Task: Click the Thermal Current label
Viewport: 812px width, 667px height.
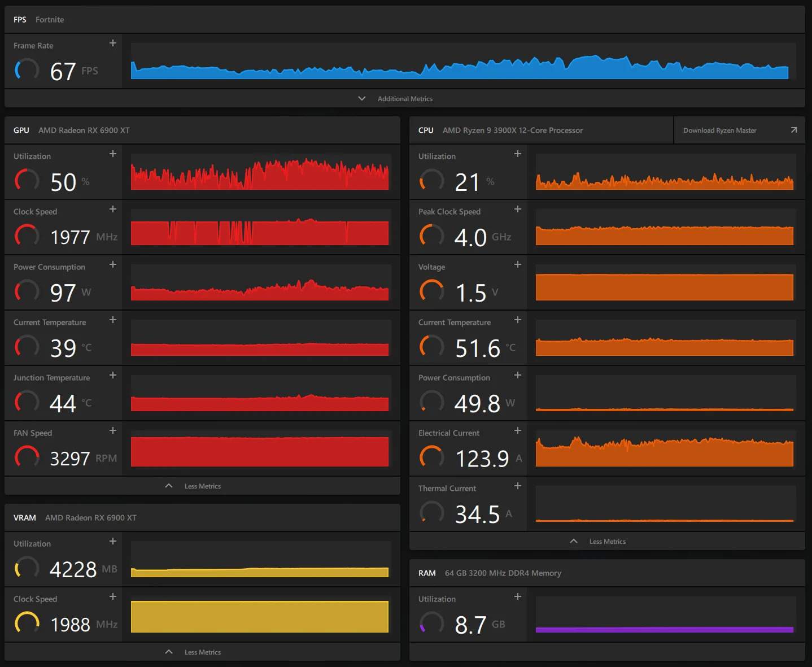Action: pyautogui.click(x=447, y=488)
